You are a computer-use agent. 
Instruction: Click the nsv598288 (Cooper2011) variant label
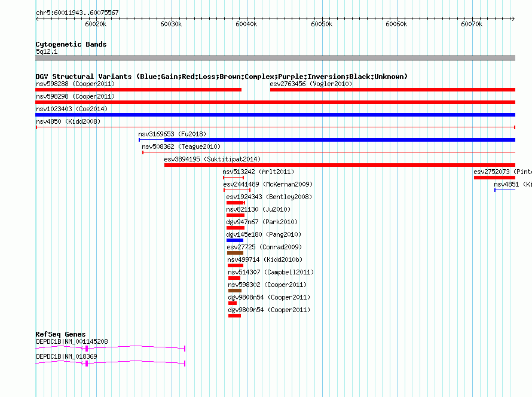(75, 84)
